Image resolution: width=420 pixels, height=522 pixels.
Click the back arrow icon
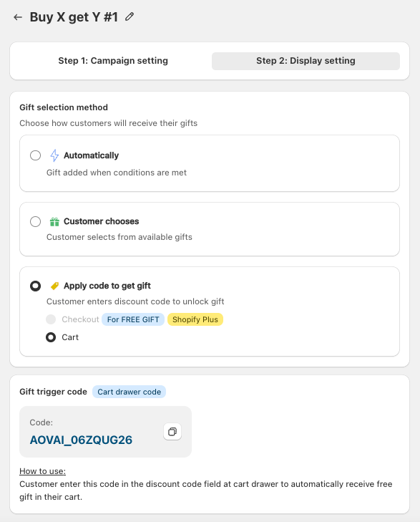(x=18, y=17)
